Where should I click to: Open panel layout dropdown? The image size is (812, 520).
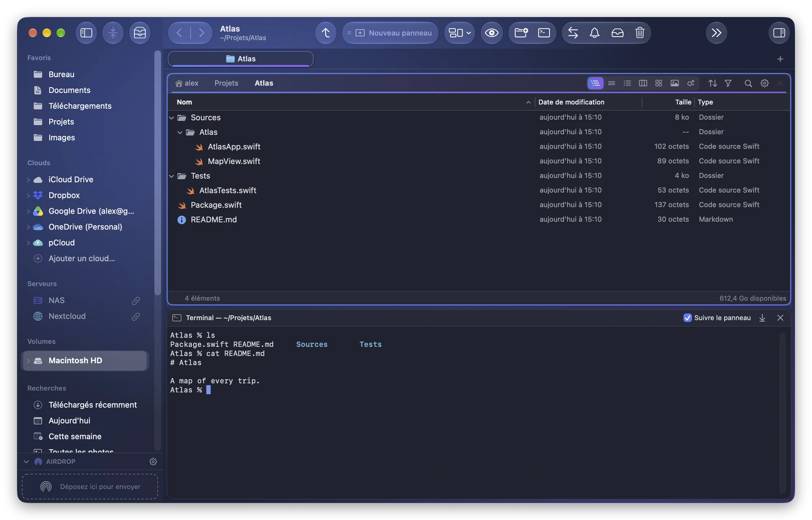(x=460, y=33)
